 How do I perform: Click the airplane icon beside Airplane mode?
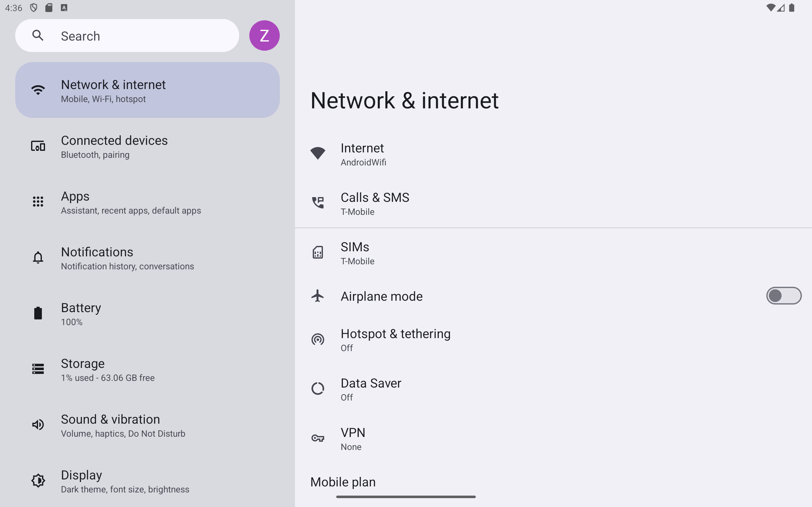318,296
